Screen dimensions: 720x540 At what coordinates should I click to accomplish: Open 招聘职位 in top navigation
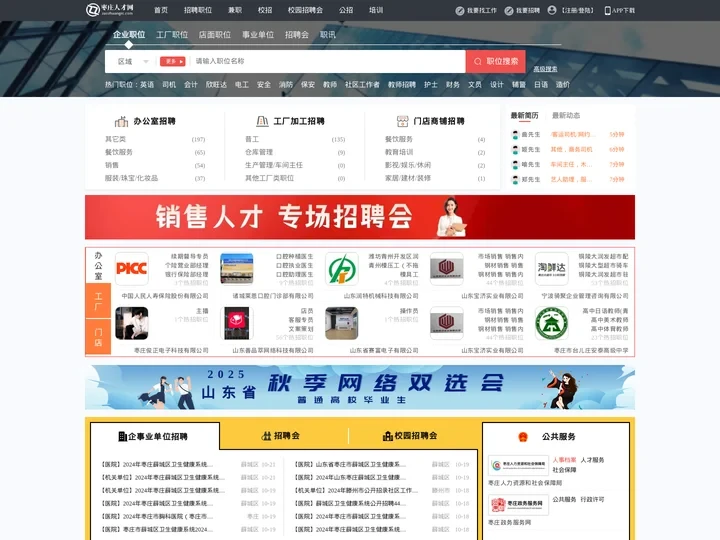[x=198, y=10]
